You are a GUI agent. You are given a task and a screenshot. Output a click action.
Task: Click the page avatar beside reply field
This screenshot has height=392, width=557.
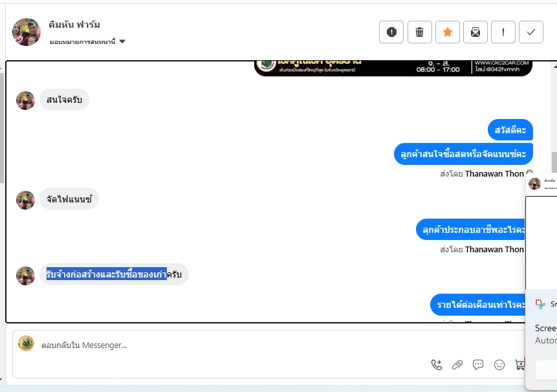click(x=26, y=343)
